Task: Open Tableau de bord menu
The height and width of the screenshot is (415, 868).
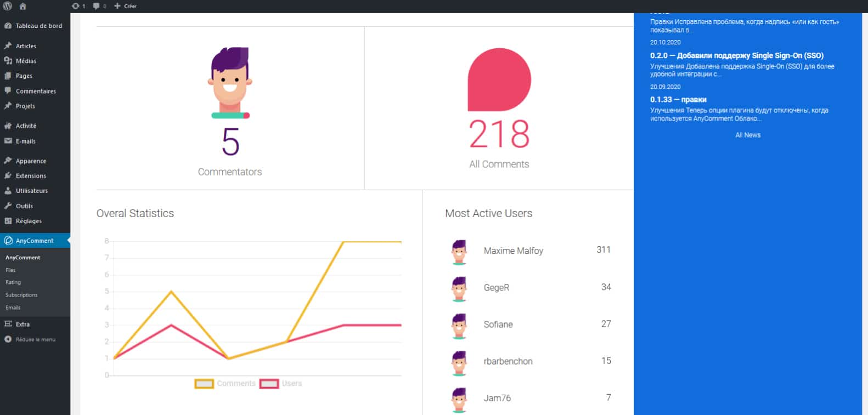Action: (38, 26)
